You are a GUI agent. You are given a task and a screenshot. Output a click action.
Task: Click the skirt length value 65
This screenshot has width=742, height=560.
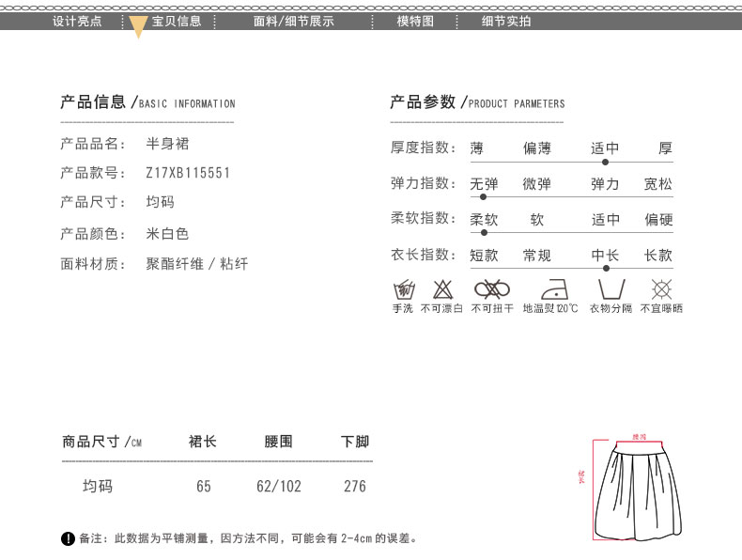point(204,486)
